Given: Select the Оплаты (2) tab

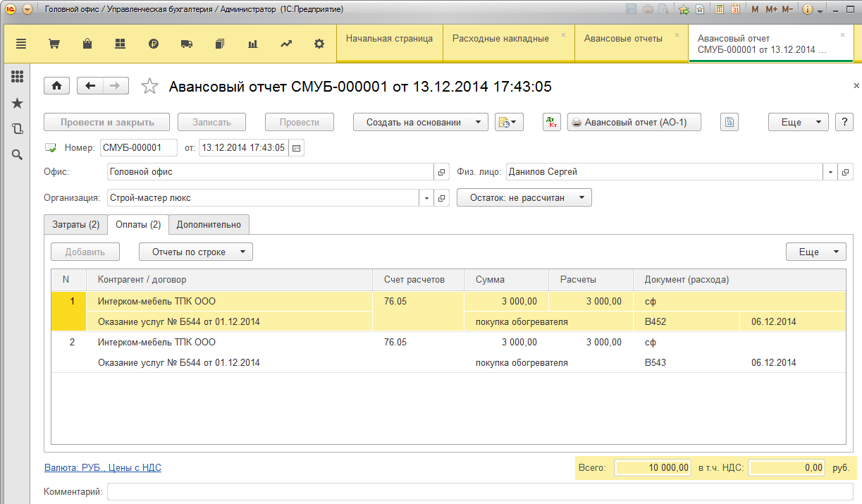Looking at the screenshot, I should 137,225.
